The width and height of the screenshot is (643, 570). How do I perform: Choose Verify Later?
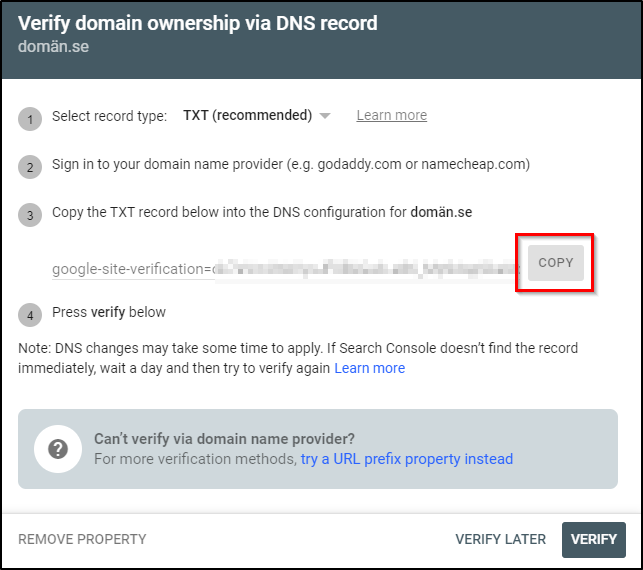[x=500, y=539]
